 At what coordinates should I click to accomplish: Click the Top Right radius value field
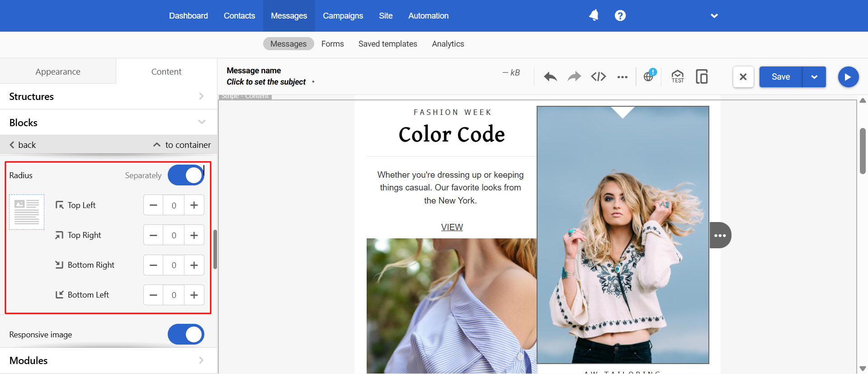(x=174, y=235)
